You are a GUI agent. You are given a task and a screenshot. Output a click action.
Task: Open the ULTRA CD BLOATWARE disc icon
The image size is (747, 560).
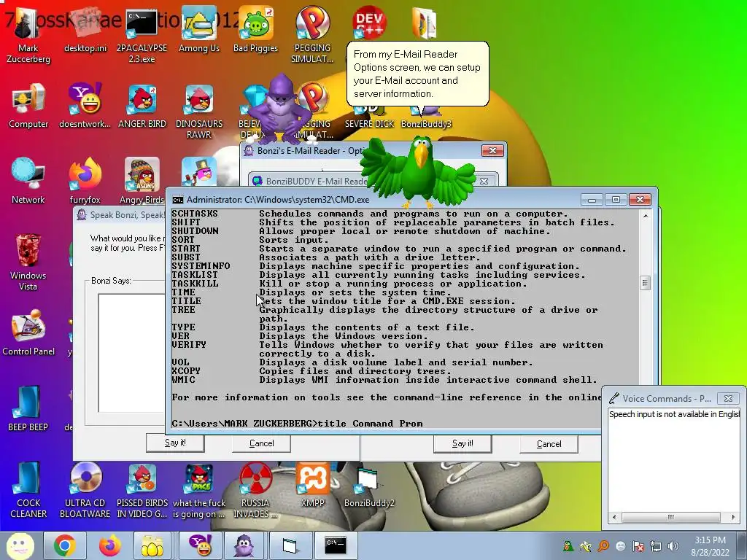click(85, 491)
